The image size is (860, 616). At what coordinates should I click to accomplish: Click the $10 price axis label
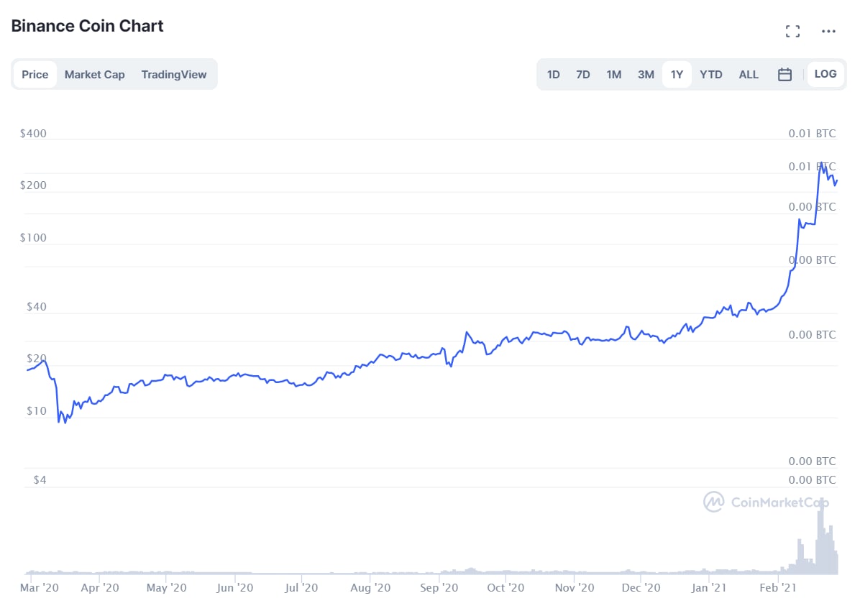click(37, 411)
